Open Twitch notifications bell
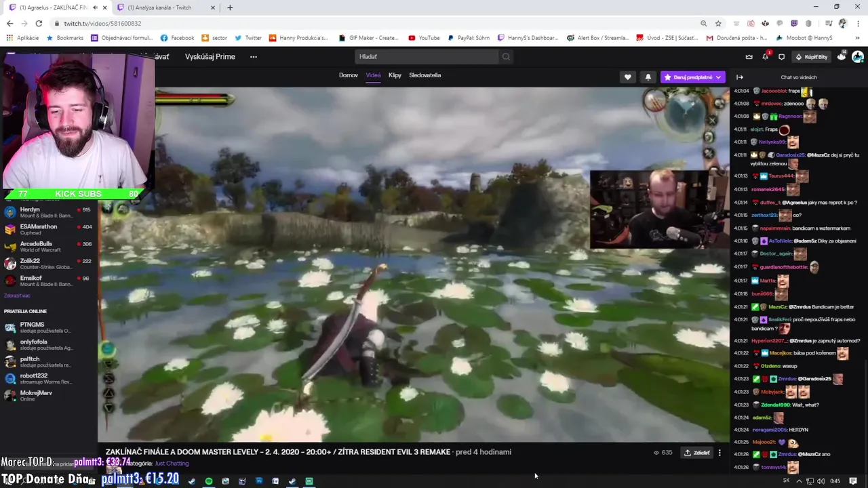This screenshot has height=488, width=868. (765, 57)
